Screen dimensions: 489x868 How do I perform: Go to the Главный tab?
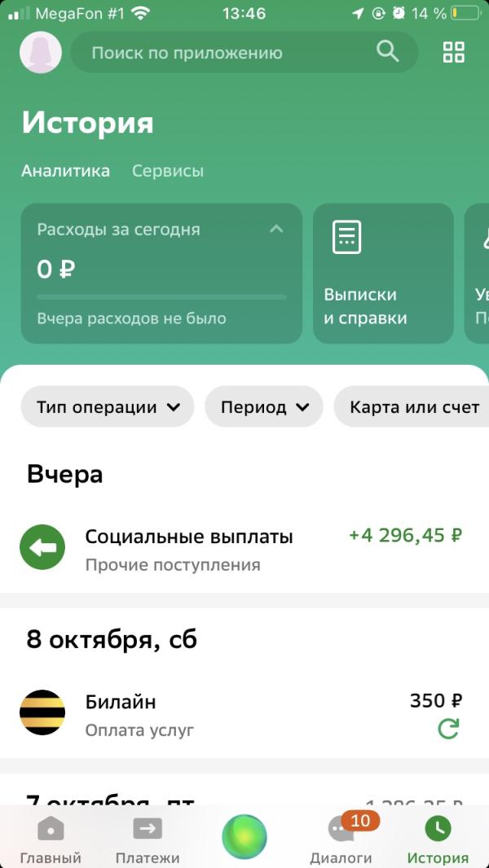[x=51, y=840]
